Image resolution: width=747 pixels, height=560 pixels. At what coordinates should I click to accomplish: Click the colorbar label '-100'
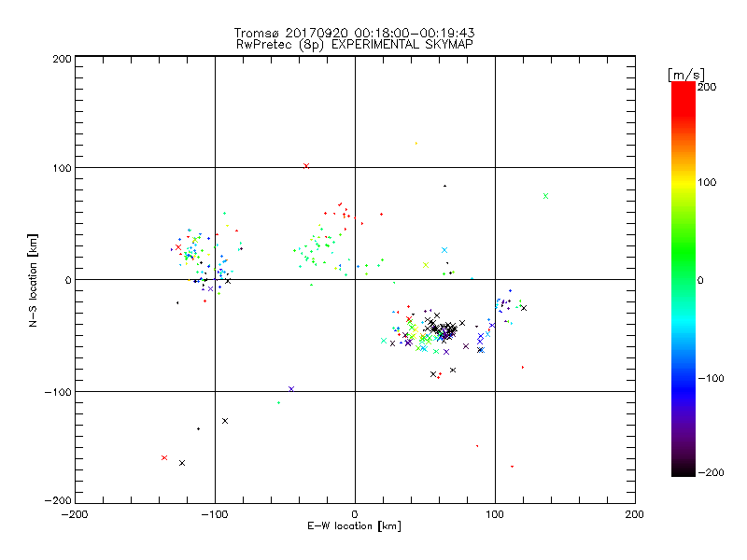(711, 378)
